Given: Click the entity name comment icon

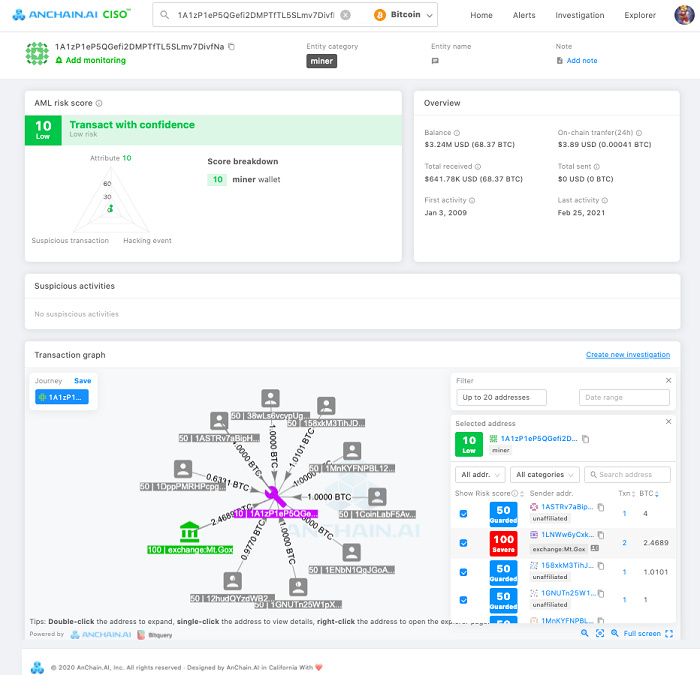Looking at the screenshot, I should (x=435, y=61).
